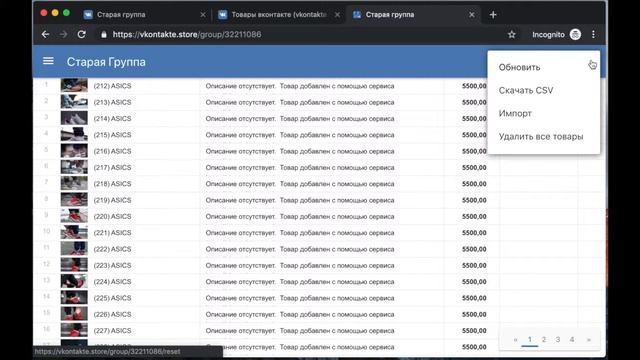The image size is (640, 360).
Task: Open thumbnail of (221) ASICS
Action: 74,232
